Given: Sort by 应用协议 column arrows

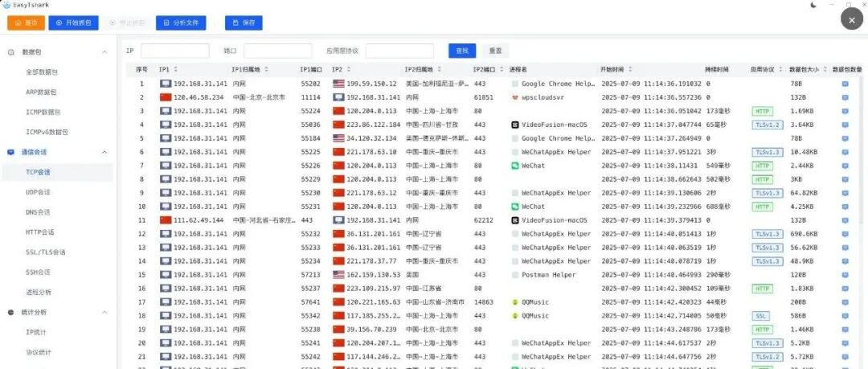Looking at the screenshot, I should click(x=780, y=70).
